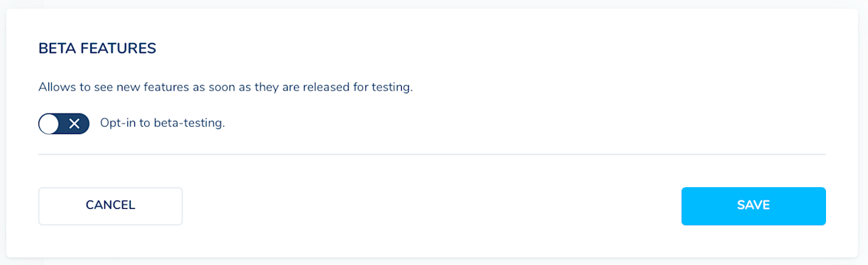This screenshot has height=265, width=868.
Task: Click empty space between Cancel and Save
Action: coord(432,206)
